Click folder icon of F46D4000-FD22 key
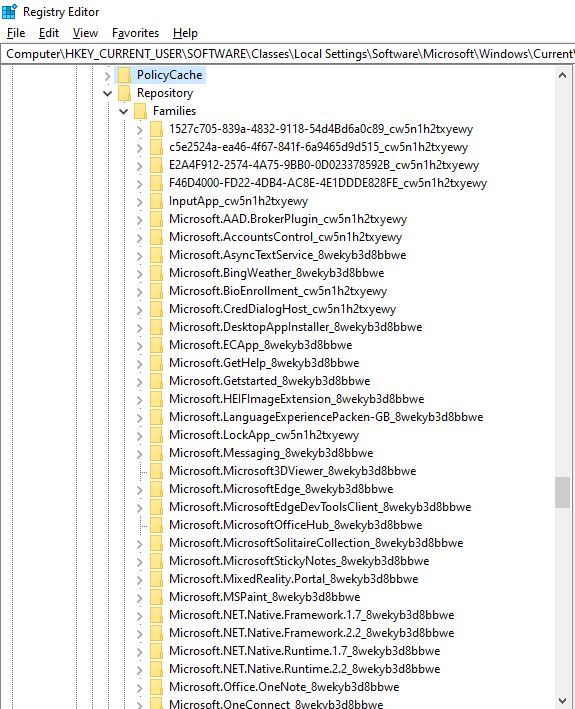Screen dimensions: 575x709 pyautogui.click(x=156, y=183)
